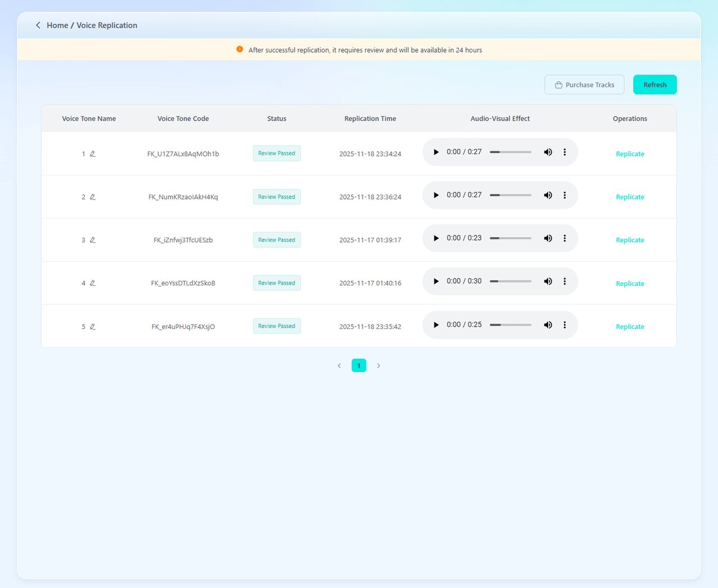Edit the name of voice tone 3

(93, 240)
